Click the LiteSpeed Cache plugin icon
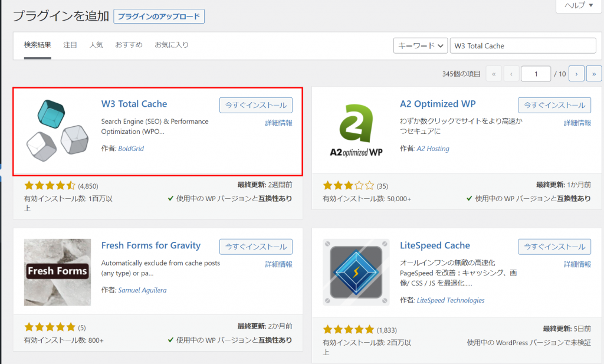This screenshot has height=364, width=604. (x=356, y=272)
